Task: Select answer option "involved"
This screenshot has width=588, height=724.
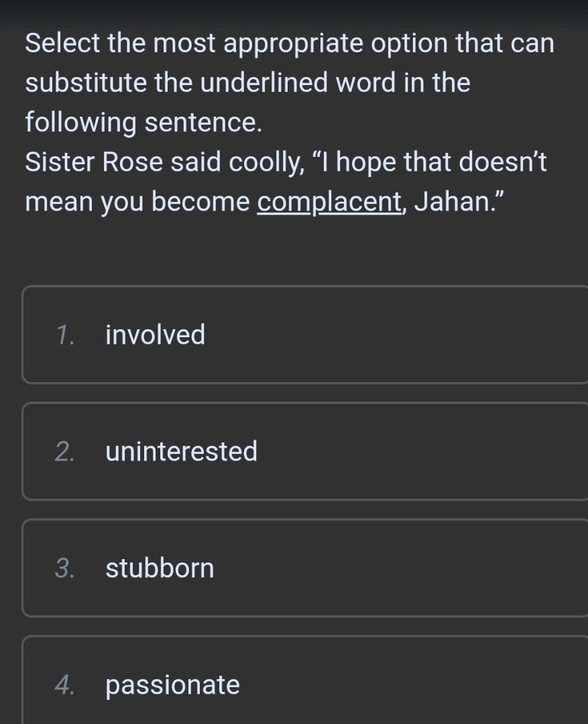Action: (154, 335)
